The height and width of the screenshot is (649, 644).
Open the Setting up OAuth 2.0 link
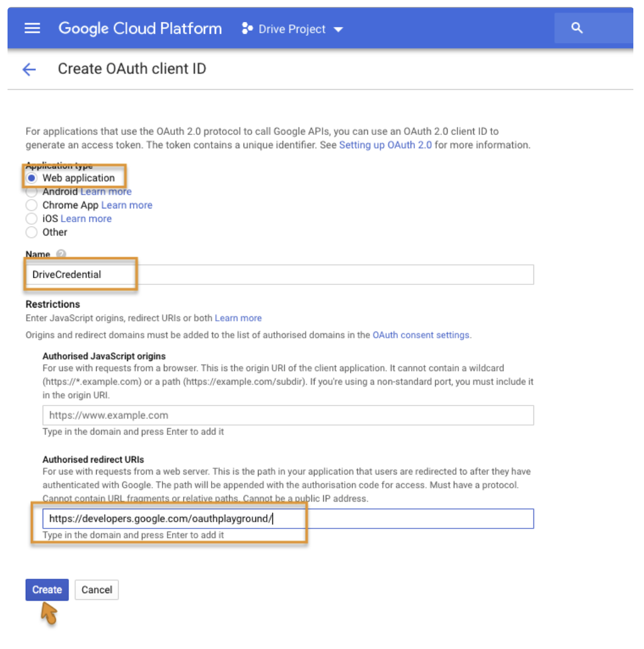tap(385, 145)
